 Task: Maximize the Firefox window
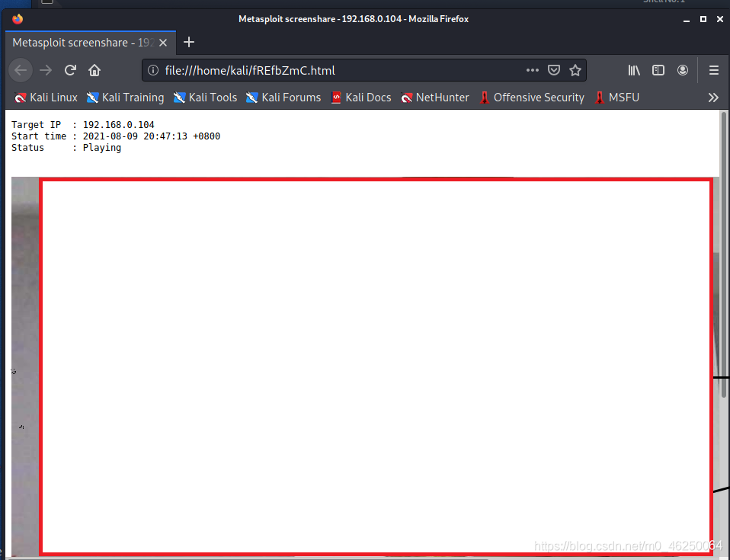coord(703,19)
